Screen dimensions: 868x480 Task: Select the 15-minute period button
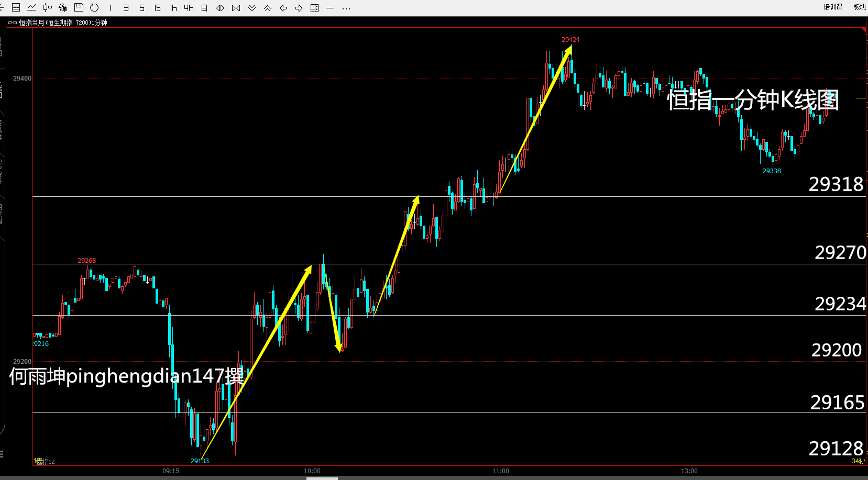[x=157, y=8]
